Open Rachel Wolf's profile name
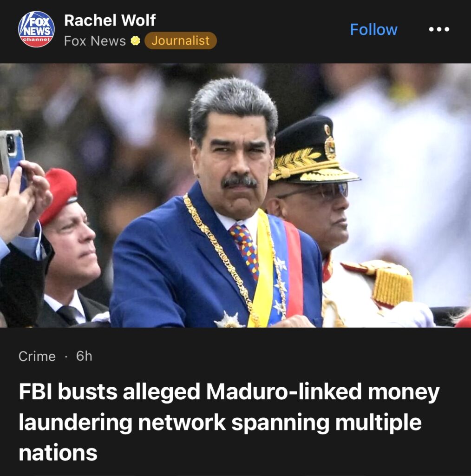471x476 pixels. coord(110,20)
